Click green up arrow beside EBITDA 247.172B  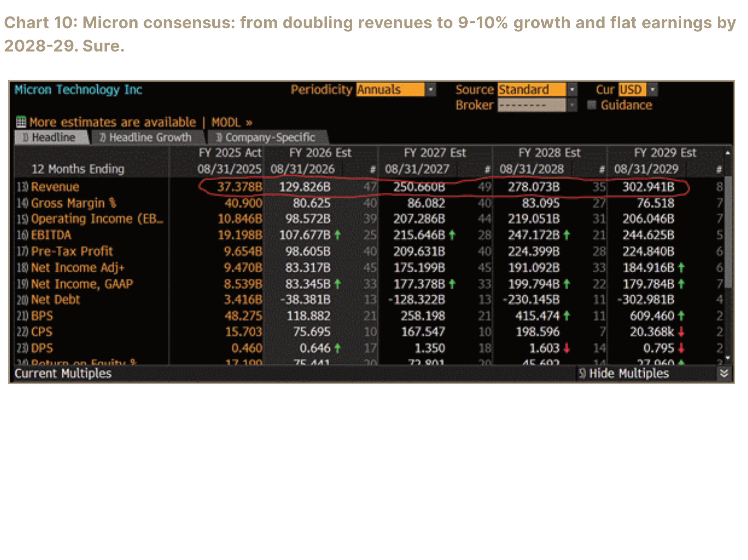pyautogui.click(x=567, y=235)
